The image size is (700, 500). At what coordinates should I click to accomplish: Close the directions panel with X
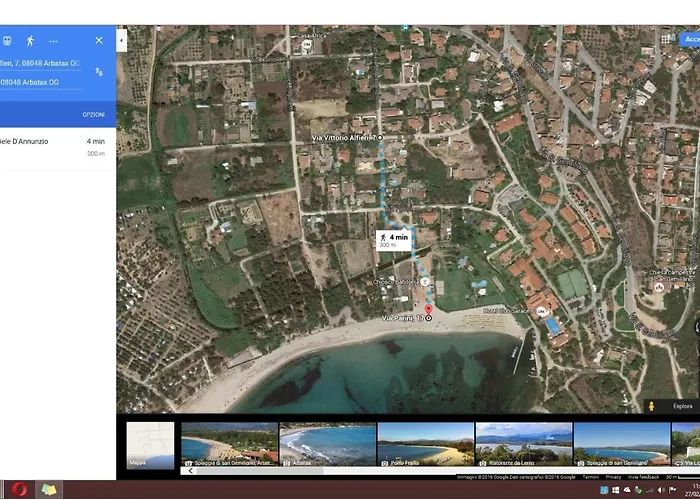[x=99, y=41]
